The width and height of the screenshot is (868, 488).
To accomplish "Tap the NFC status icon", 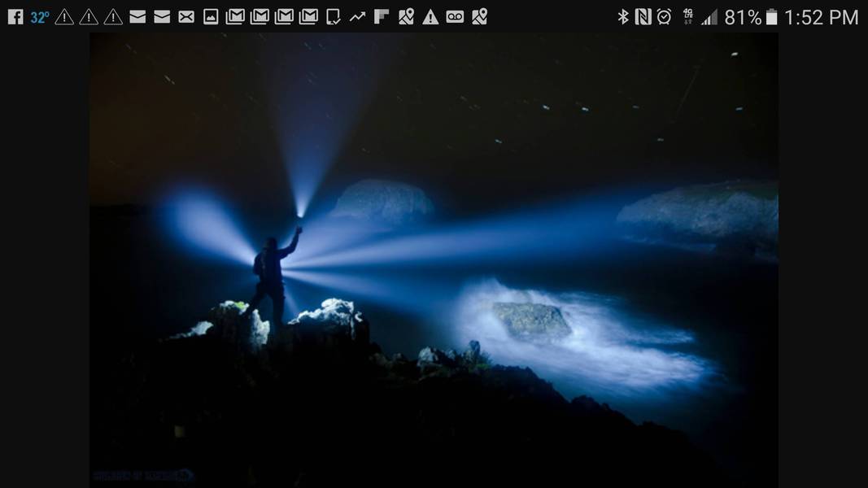I will (643, 16).
